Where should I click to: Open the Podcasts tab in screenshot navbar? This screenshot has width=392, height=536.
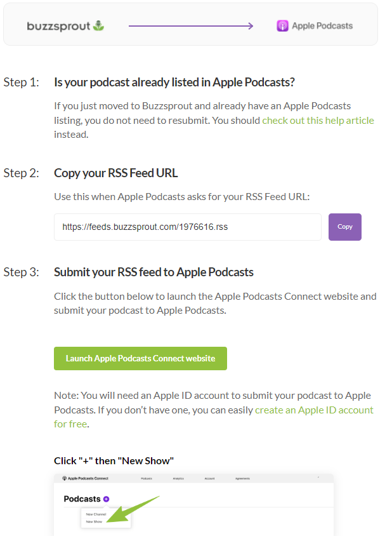pos(147,479)
